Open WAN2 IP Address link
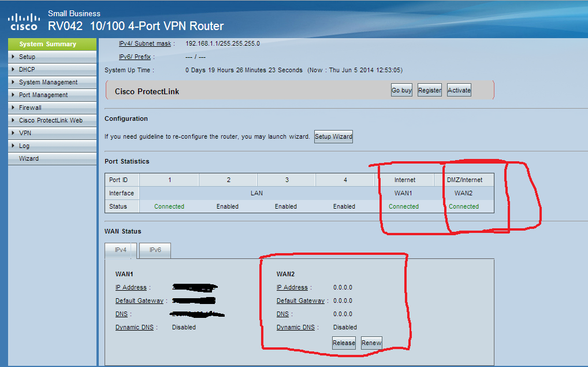The image size is (588, 367). [x=292, y=287]
